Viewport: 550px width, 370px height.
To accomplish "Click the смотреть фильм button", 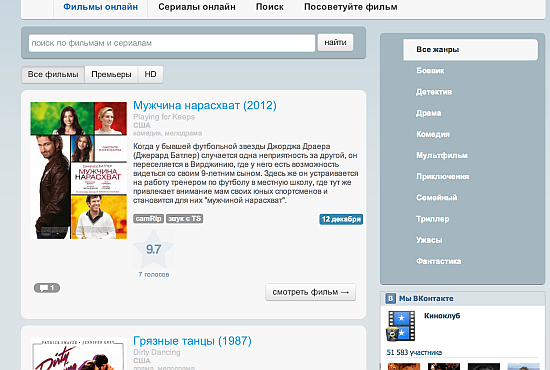I will 310,292.
